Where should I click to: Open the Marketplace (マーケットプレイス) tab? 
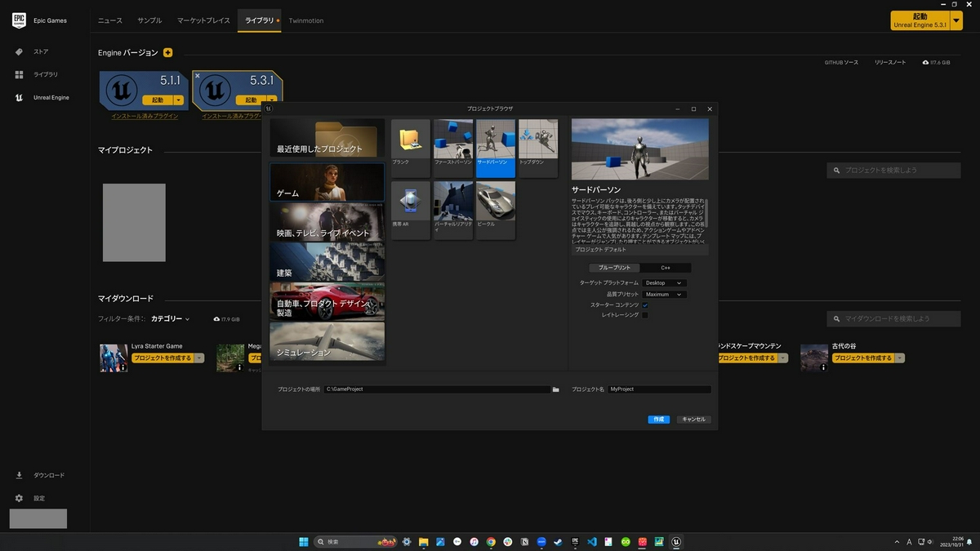203,20
